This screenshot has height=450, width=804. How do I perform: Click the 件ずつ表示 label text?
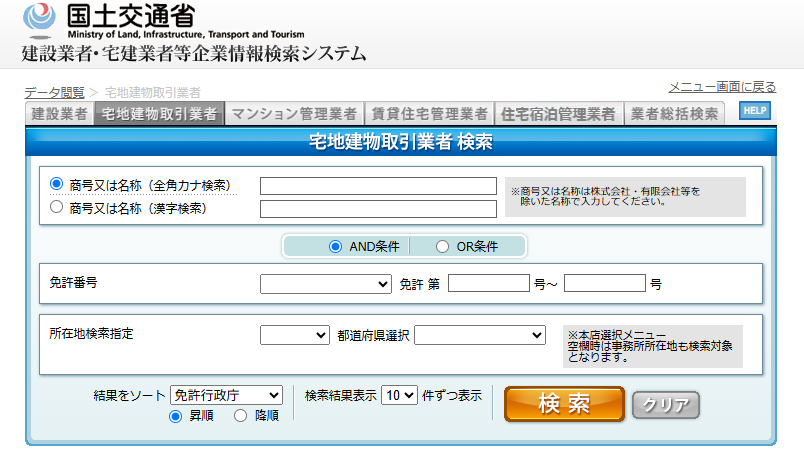click(452, 395)
